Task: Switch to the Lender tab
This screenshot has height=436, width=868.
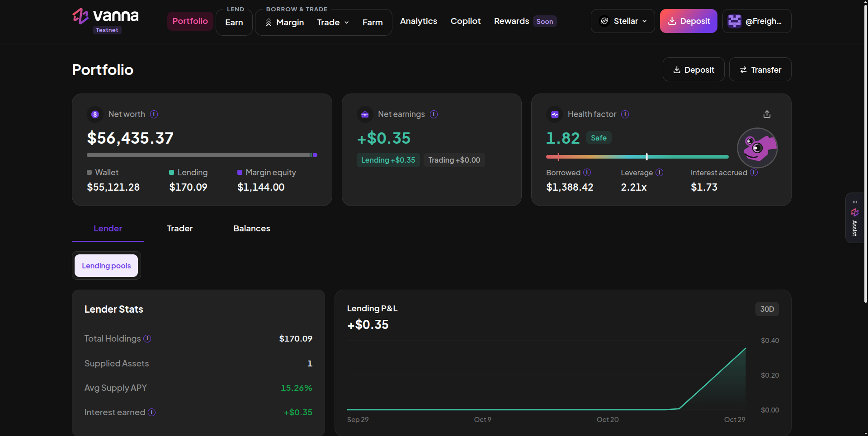Action: [x=108, y=229]
